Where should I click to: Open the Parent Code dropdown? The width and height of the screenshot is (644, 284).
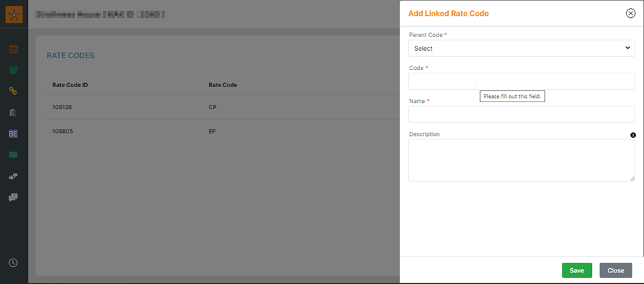(x=521, y=48)
